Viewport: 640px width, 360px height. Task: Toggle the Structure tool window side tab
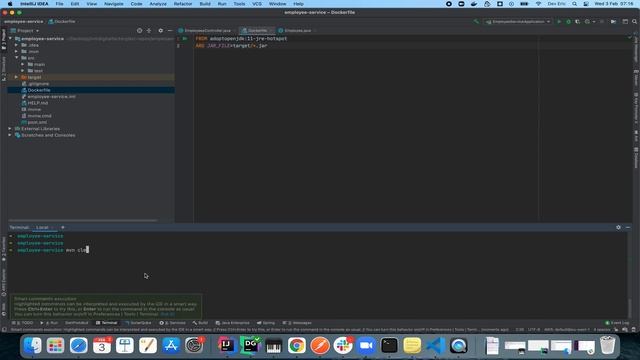tap(4, 69)
